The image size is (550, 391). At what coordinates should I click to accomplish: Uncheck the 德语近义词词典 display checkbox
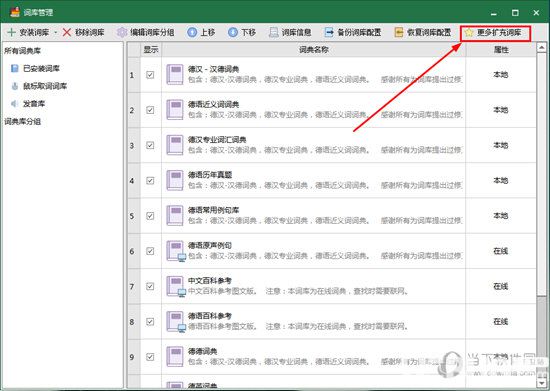tap(150, 110)
